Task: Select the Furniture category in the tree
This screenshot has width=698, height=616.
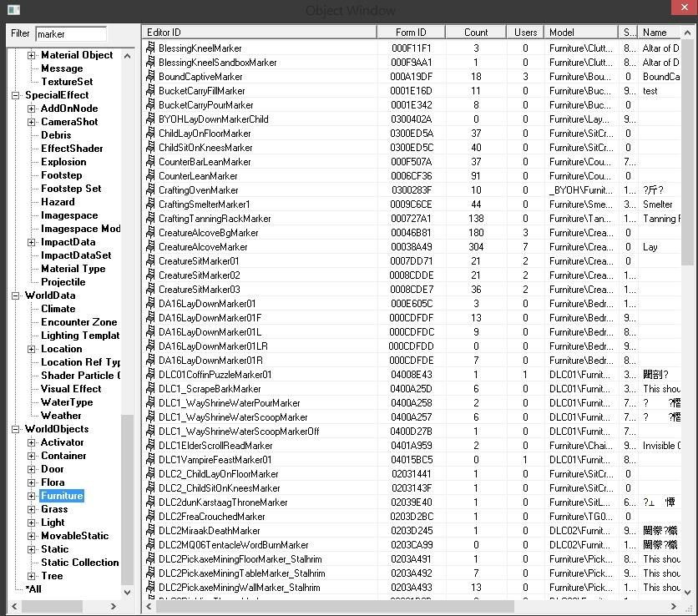Action: pyautogui.click(x=62, y=496)
